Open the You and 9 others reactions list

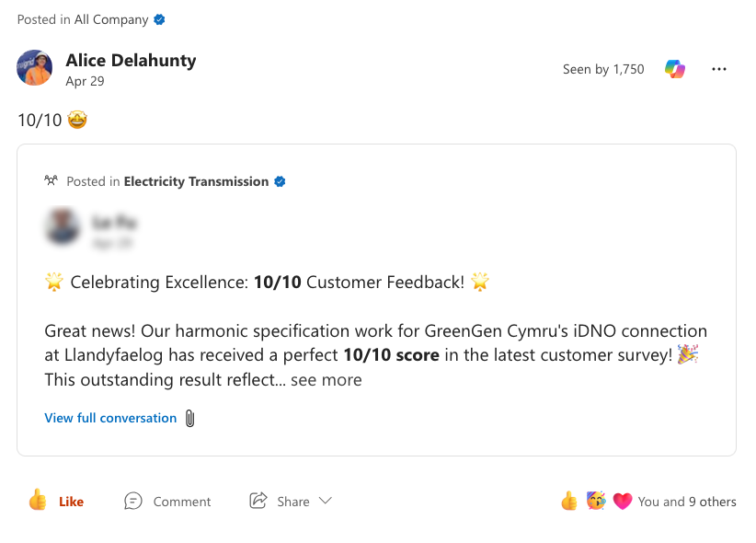pyautogui.click(x=687, y=502)
